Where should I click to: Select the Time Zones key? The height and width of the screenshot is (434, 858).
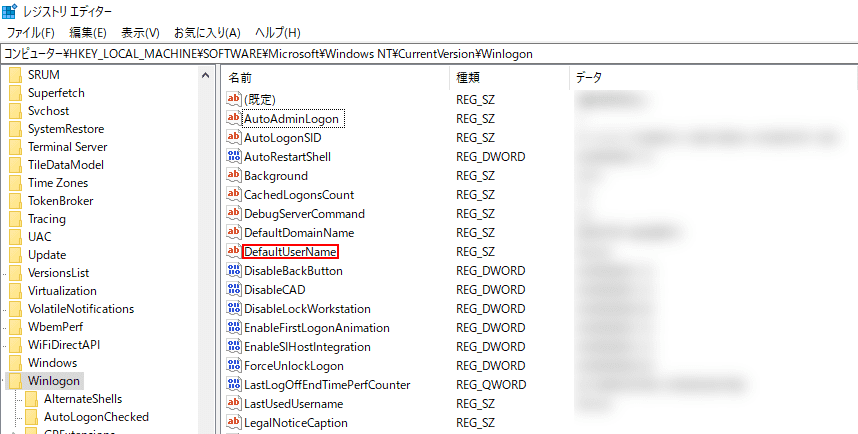58,183
